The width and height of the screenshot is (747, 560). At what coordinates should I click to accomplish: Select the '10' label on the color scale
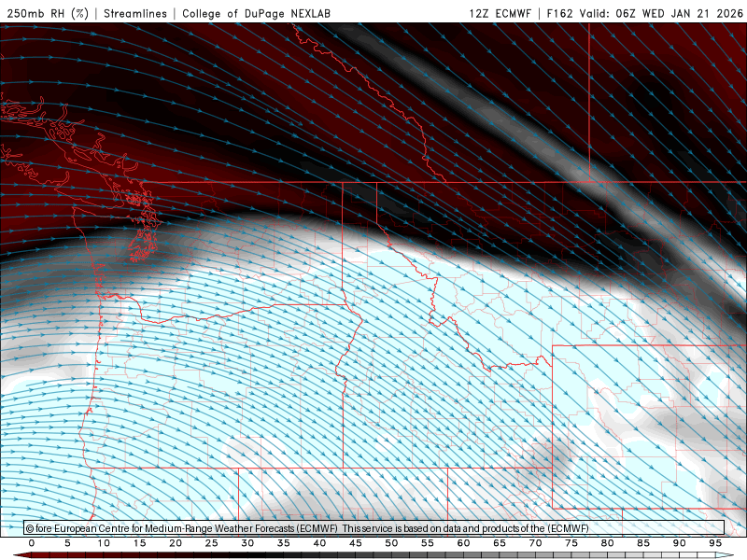coord(104,543)
